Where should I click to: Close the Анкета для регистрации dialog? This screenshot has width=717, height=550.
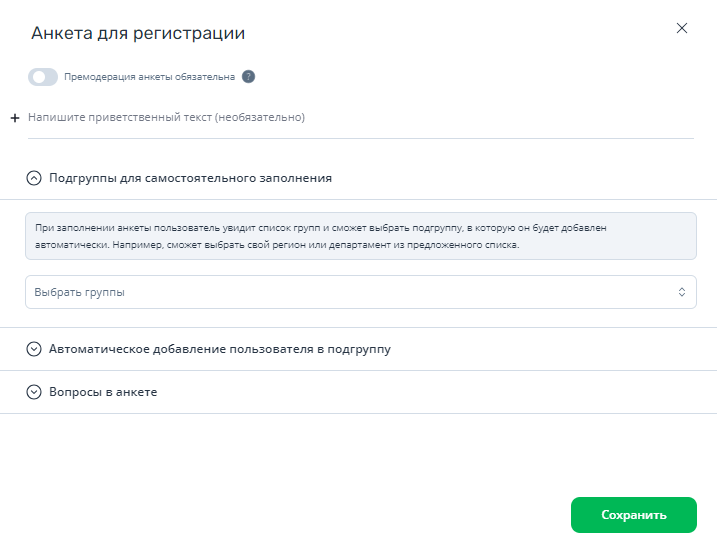tap(681, 28)
